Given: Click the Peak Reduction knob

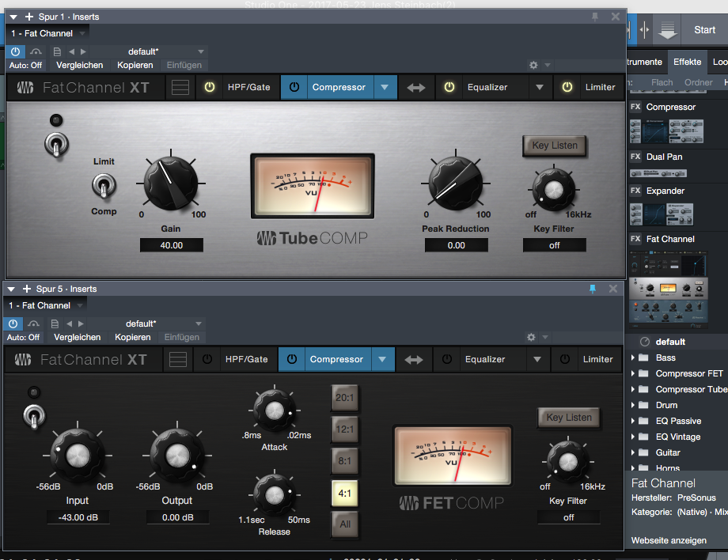Looking at the screenshot, I should tap(456, 184).
